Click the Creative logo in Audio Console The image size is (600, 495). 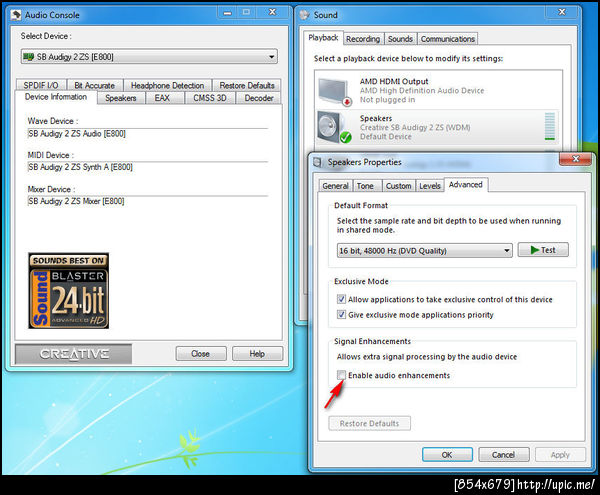point(74,354)
